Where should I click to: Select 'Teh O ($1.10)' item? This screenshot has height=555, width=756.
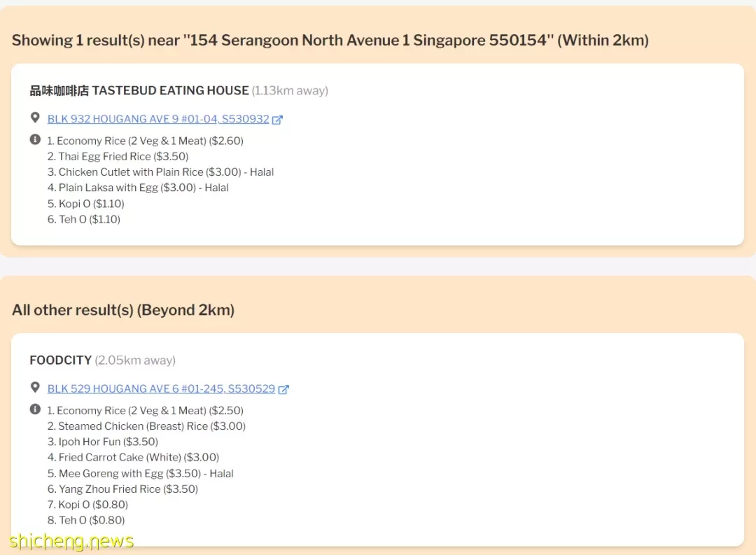pyautogui.click(x=84, y=219)
